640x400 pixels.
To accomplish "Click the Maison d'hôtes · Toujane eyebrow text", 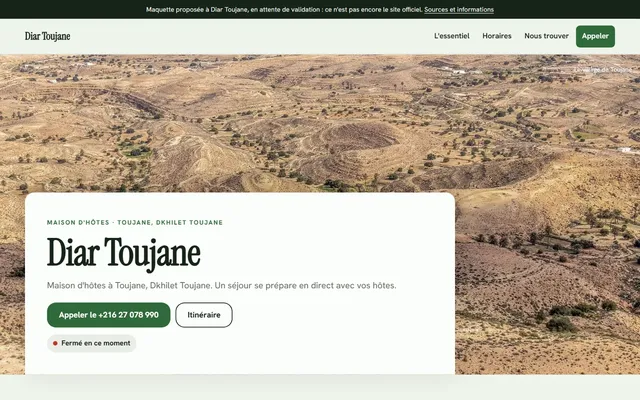I will coord(135,222).
